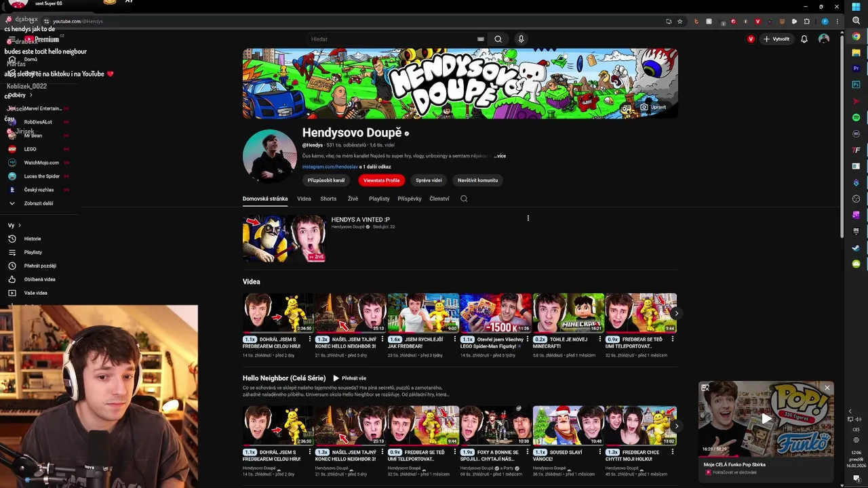Show next videos in Hello Neighbor row
868x488 pixels.
point(676,426)
